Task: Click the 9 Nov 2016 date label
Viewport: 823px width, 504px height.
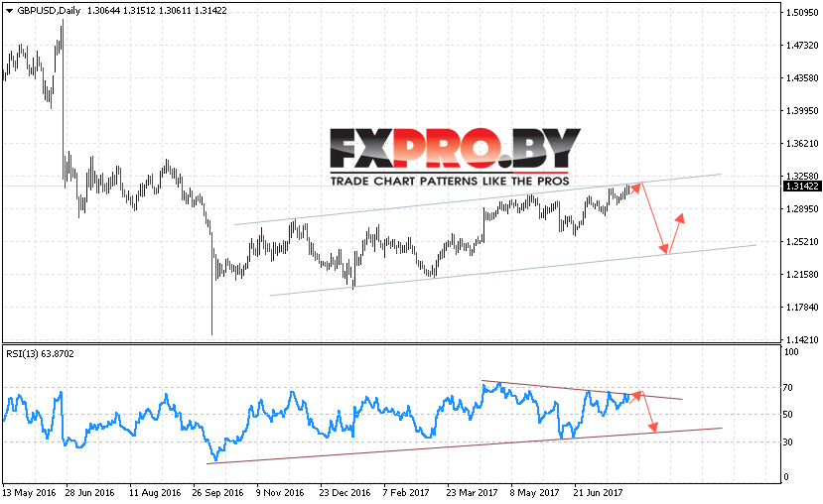Action: 280,493
